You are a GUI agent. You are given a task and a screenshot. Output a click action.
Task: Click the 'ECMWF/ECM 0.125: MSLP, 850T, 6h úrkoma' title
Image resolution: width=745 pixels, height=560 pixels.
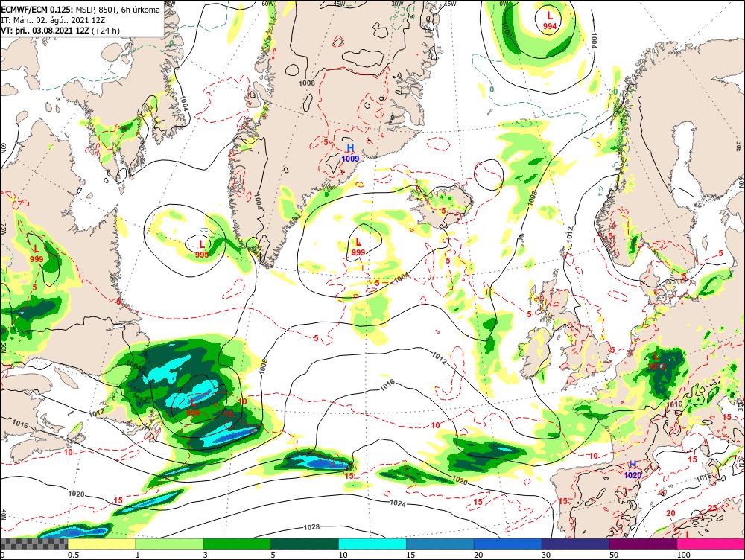[x=80, y=10]
